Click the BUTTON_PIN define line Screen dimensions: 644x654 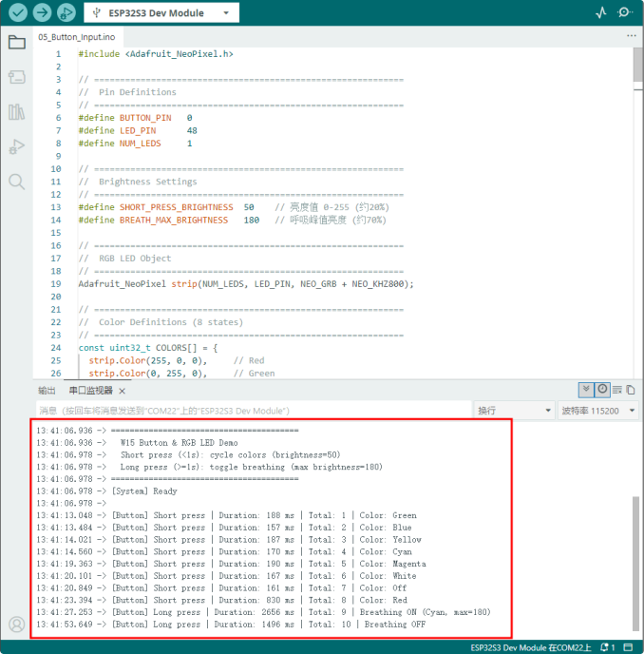[x=135, y=118]
